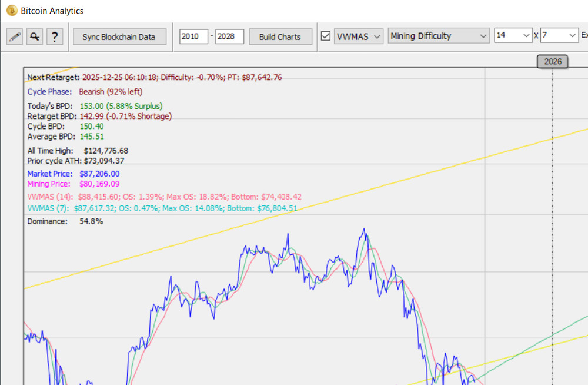The width and height of the screenshot is (588, 385).
Task: Expand the 7-period dropdown
Action: (x=559, y=35)
